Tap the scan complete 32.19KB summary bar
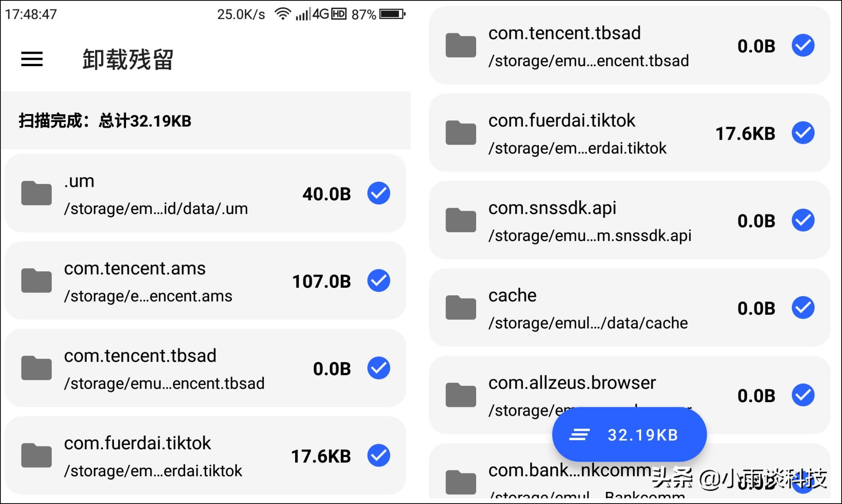The image size is (842, 504). (205, 121)
